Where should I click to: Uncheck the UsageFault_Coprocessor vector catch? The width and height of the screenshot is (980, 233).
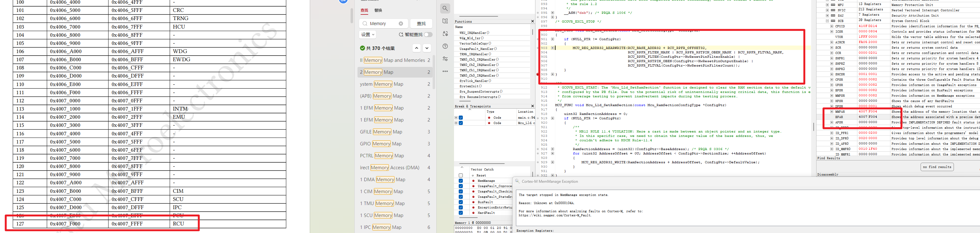coord(461,186)
